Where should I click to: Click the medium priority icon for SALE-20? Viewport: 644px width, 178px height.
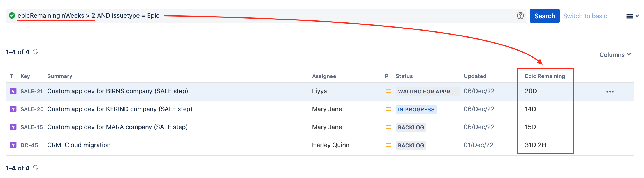coord(388,109)
